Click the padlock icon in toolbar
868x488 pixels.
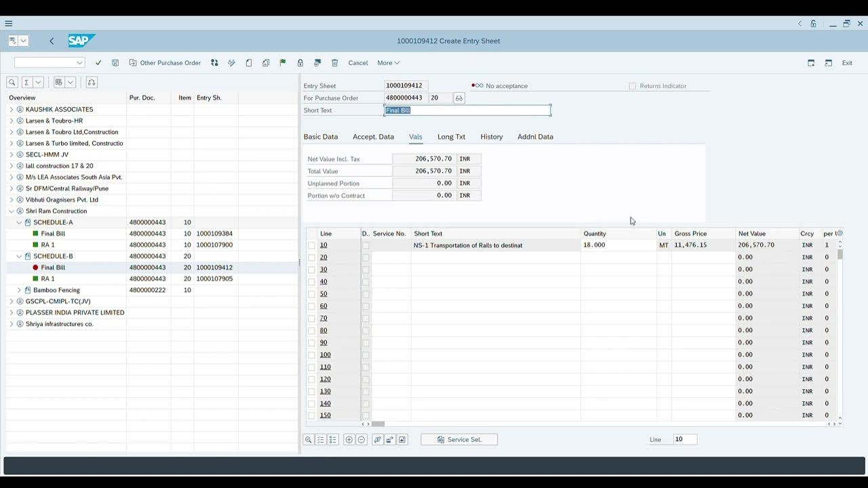click(x=300, y=62)
